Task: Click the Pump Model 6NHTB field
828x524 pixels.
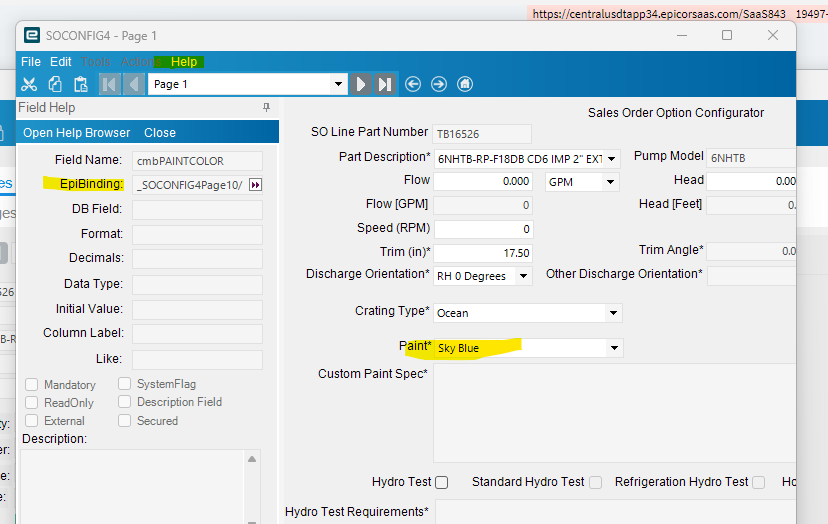Action: coord(751,158)
